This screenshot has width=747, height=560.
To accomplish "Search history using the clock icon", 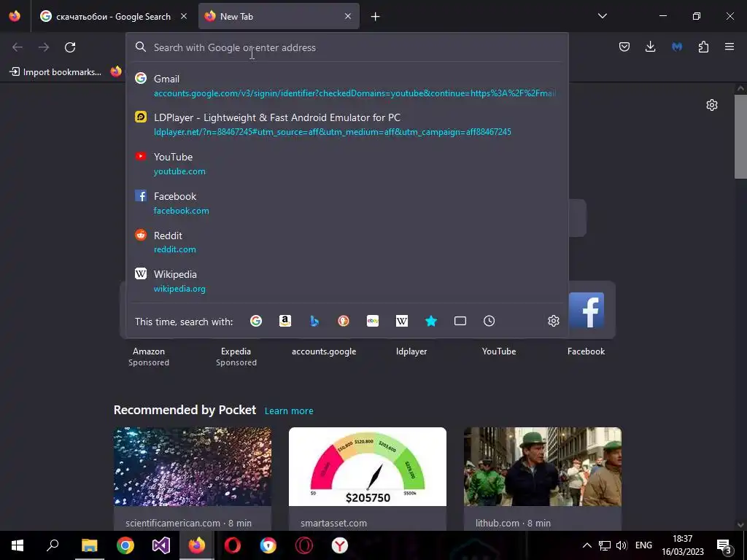I will point(489,321).
